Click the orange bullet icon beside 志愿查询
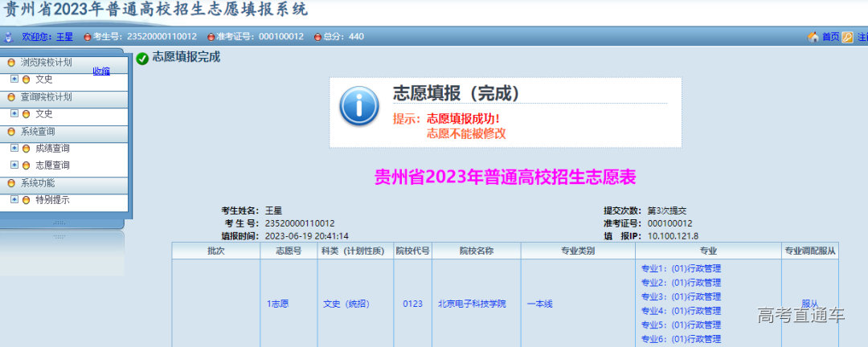Screen dimensions: 868x347 point(26,165)
